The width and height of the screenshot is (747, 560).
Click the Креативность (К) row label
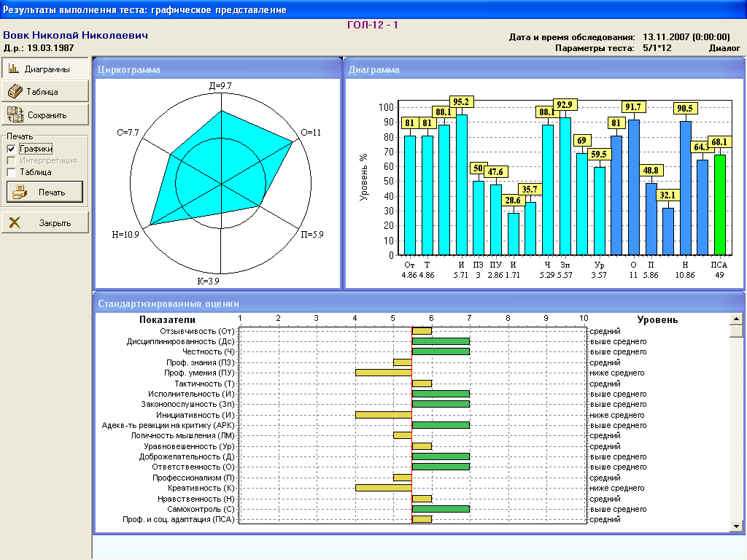[201, 488]
